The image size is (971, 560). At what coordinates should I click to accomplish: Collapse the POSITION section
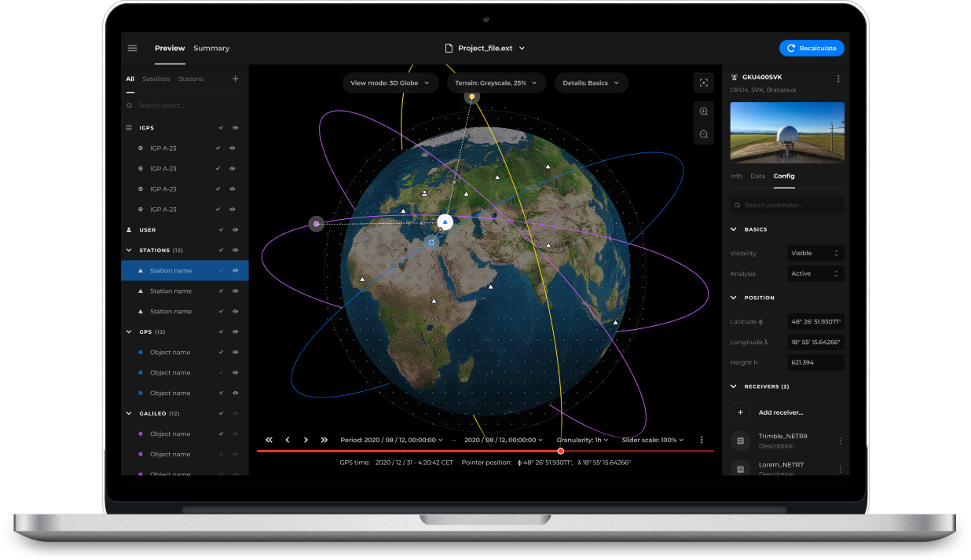735,298
